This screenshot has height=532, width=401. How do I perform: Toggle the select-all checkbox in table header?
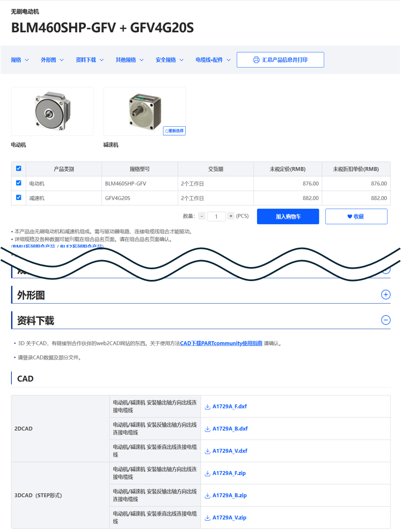coord(19,169)
